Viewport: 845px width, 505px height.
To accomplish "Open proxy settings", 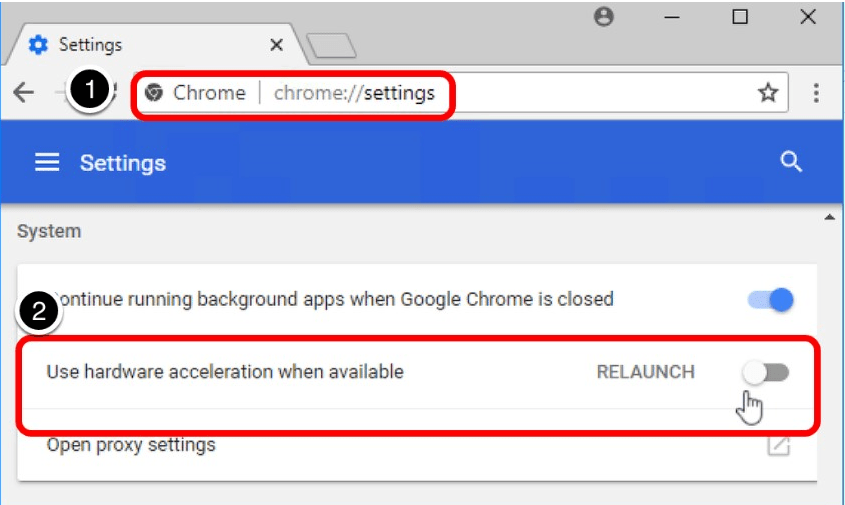I will tap(131, 445).
